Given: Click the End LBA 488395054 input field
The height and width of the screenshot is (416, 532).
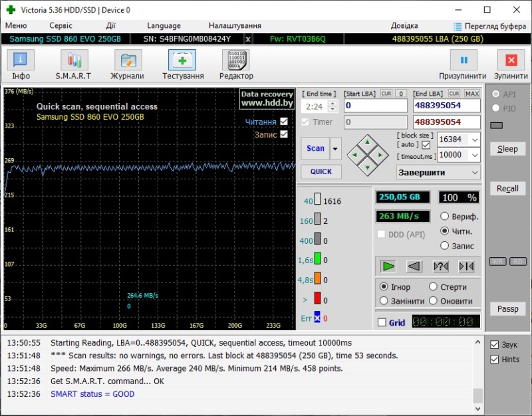Looking at the screenshot, I should tap(446, 106).
